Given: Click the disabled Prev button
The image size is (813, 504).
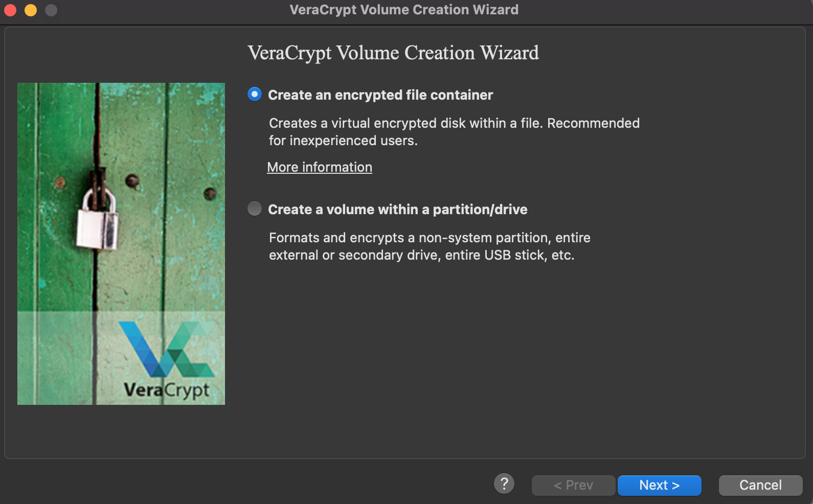Looking at the screenshot, I should 573,485.
